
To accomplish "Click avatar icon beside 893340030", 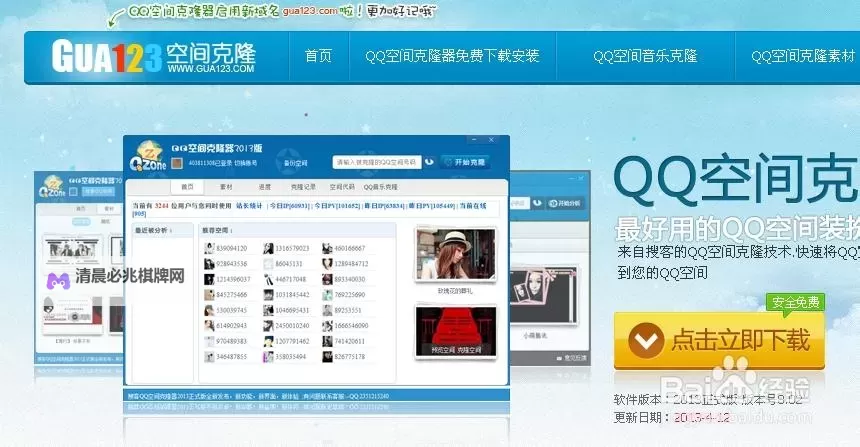I will tap(327, 279).
